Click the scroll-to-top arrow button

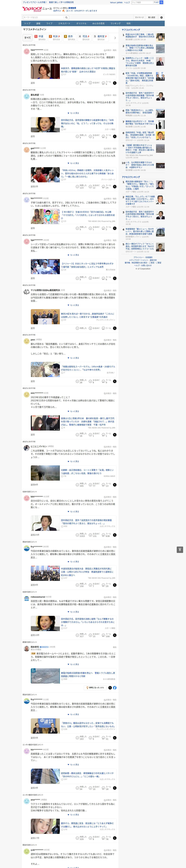click(180, 550)
